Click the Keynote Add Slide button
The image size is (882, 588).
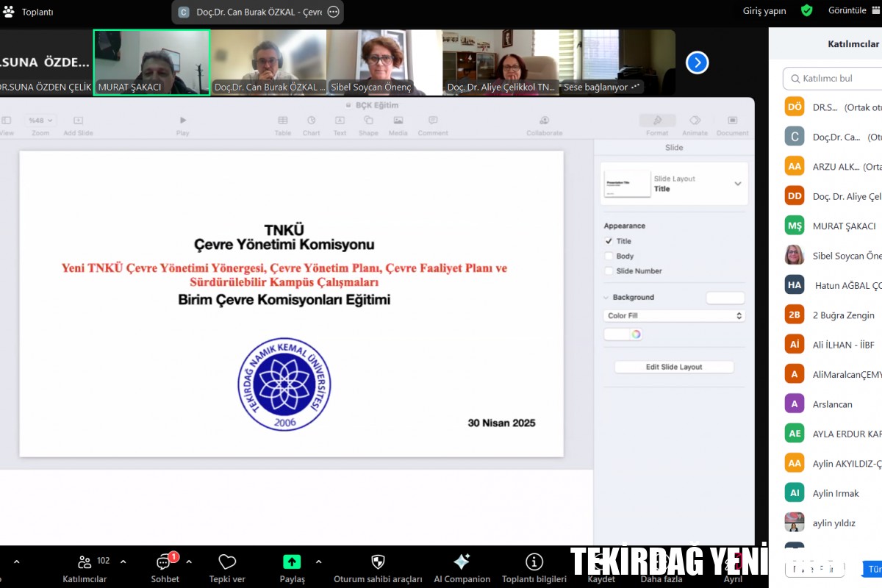click(x=78, y=125)
